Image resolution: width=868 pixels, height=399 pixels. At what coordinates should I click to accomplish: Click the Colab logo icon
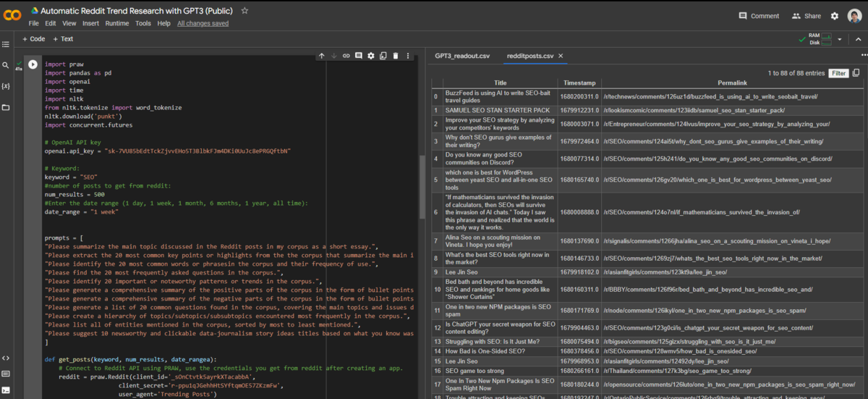click(x=12, y=15)
